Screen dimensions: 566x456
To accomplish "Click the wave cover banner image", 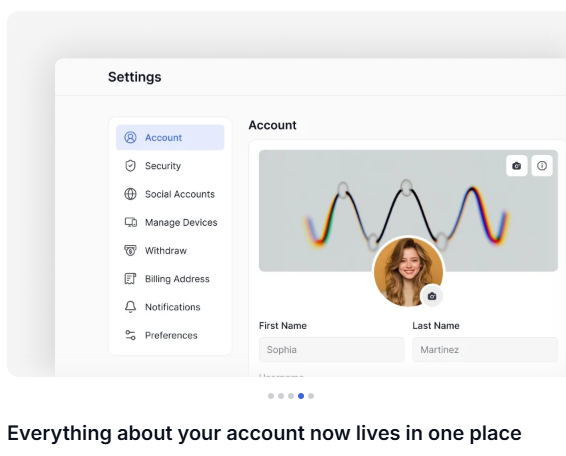I will (x=408, y=210).
